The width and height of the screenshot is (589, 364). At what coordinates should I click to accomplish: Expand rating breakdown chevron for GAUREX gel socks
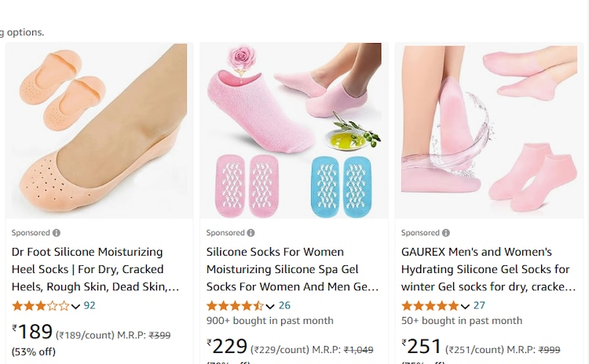coord(465,306)
